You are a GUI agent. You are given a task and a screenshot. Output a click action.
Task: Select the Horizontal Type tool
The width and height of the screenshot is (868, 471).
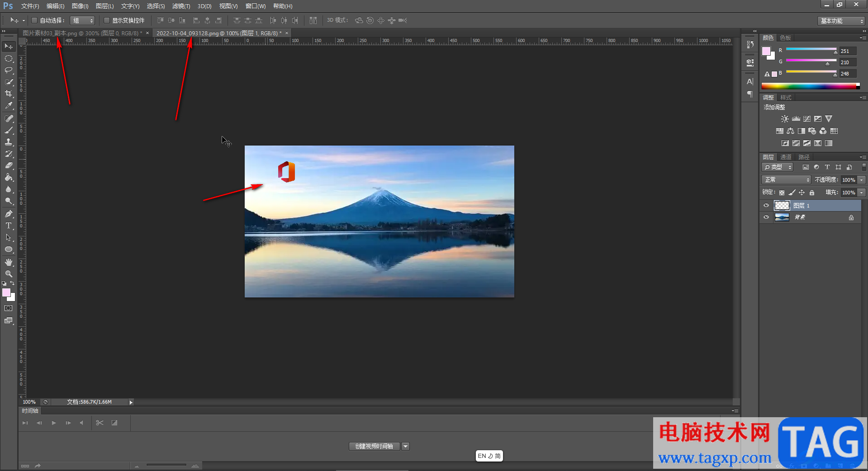pos(9,226)
